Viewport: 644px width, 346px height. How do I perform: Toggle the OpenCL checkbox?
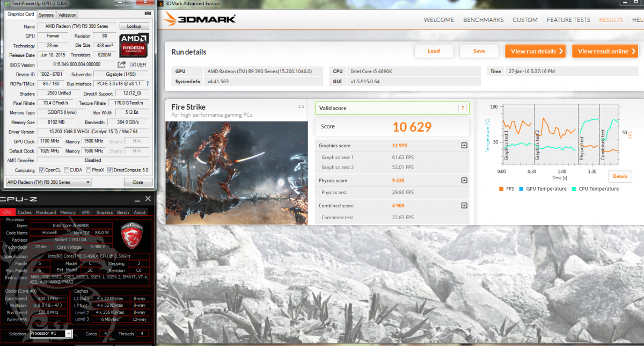pos(42,170)
